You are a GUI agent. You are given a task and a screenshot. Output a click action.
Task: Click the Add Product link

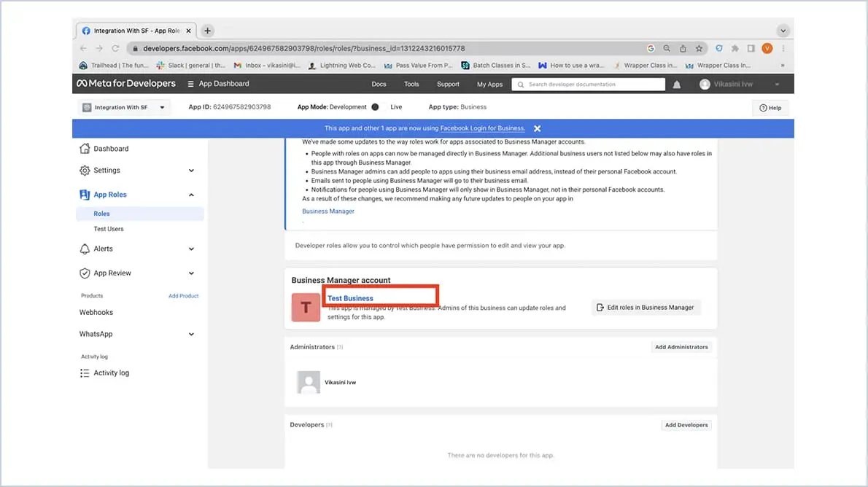183,296
